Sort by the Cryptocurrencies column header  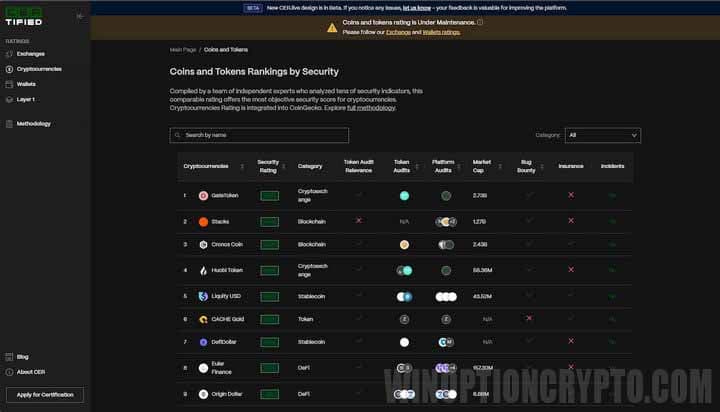coord(206,165)
